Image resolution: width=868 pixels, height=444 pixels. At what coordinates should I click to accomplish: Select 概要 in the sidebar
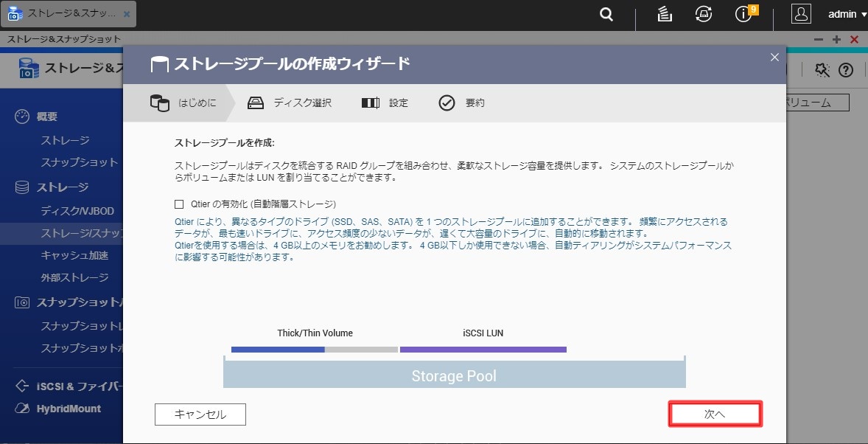coord(47,117)
